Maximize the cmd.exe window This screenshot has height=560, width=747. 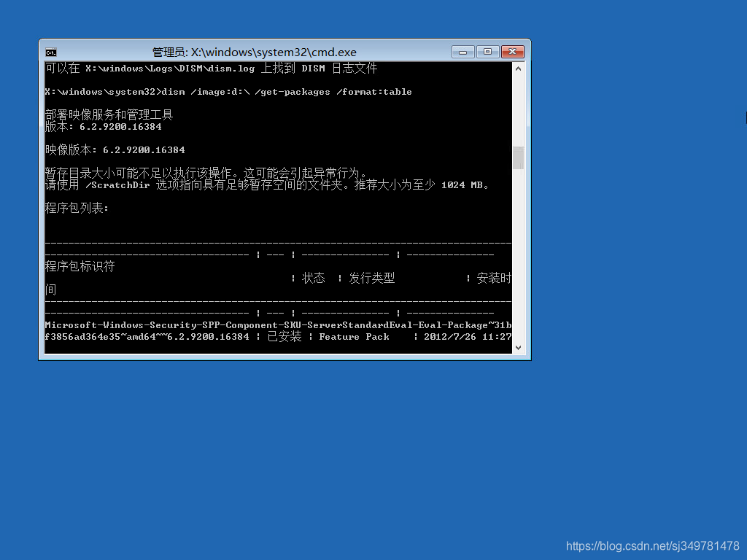487,52
